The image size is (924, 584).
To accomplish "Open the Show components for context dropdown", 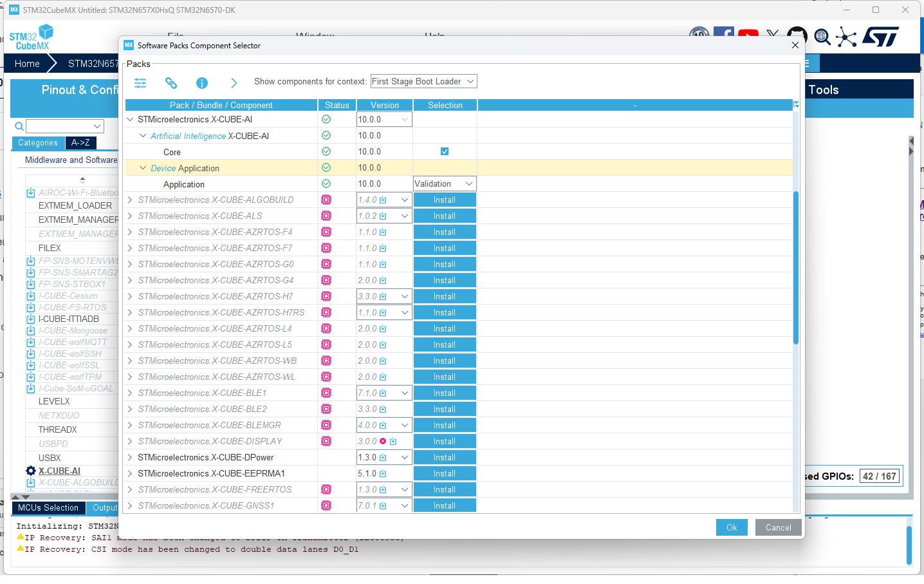I will point(423,81).
